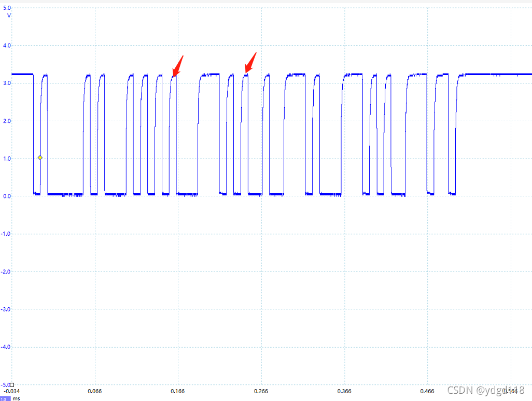The height and width of the screenshot is (401, 532).
Task: Grab the ruler handle square at -5.0
Action: [12, 385]
